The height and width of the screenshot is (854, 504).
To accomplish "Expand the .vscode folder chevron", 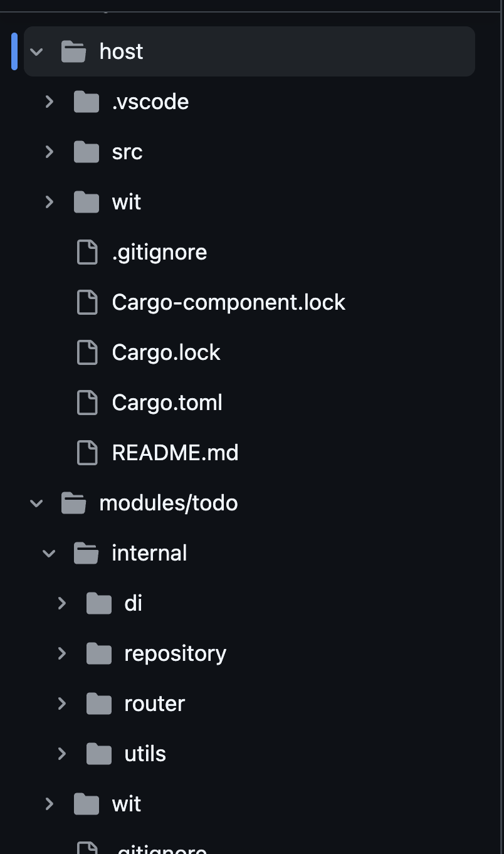I will tap(49, 102).
